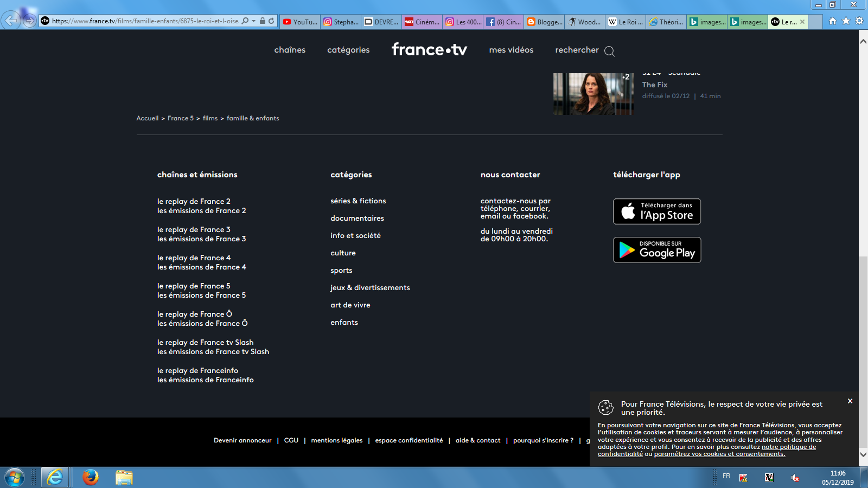Open sports category

click(341, 270)
